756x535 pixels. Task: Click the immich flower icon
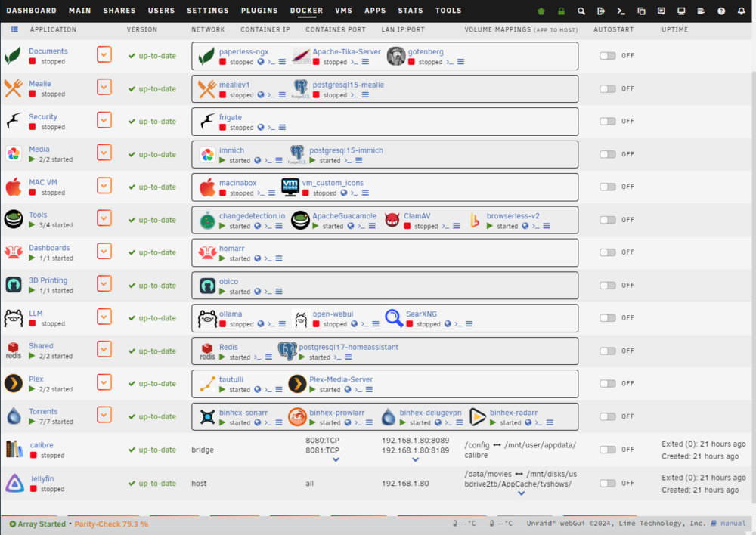[x=207, y=155]
